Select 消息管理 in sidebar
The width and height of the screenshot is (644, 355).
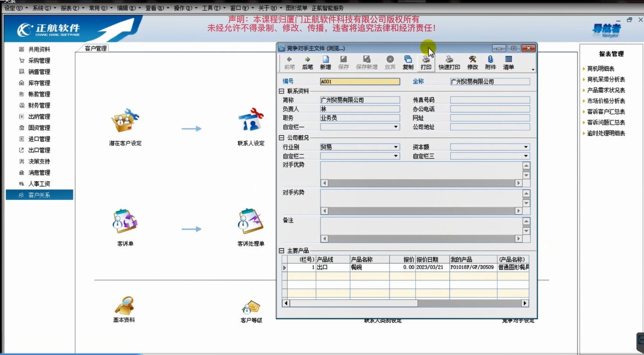coord(40,173)
